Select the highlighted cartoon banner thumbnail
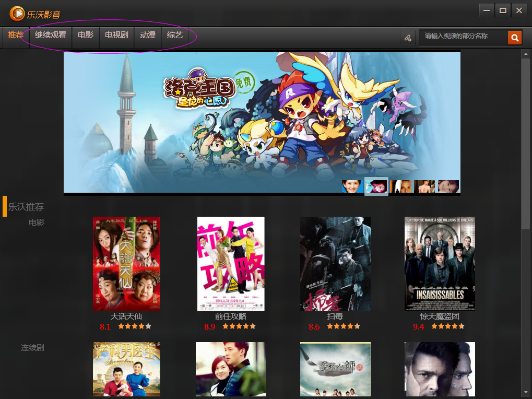Image resolution: width=532 pixels, height=399 pixels. click(x=376, y=186)
